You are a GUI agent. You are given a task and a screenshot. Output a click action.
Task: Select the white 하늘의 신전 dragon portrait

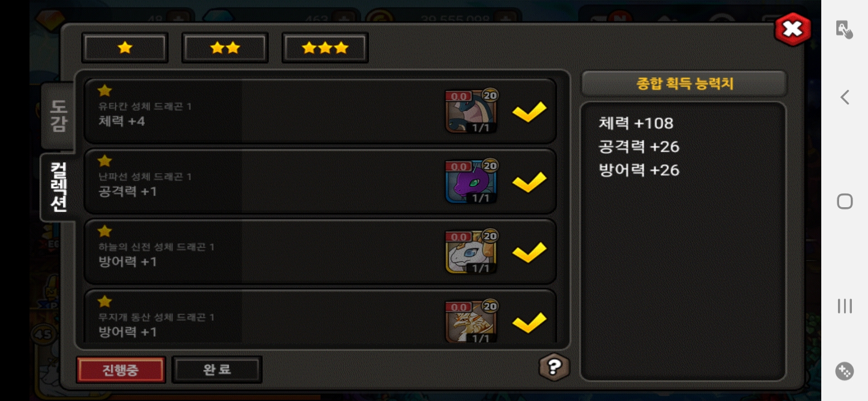pos(471,252)
